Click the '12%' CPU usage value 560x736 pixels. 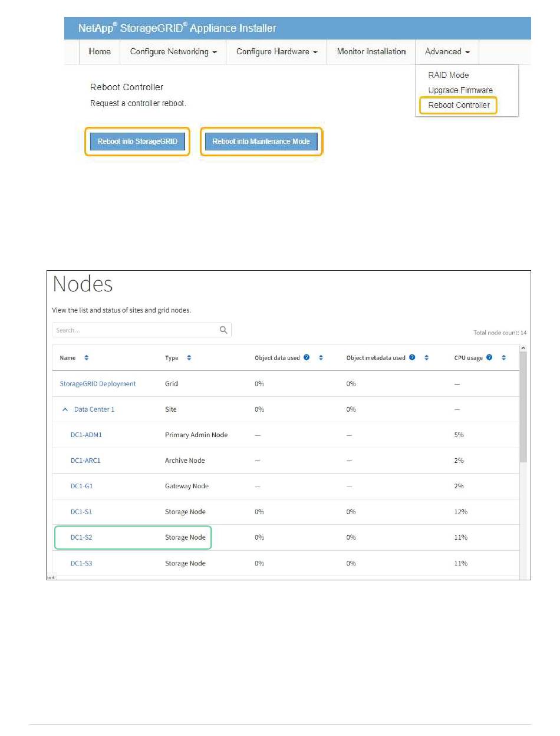[460, 512]
